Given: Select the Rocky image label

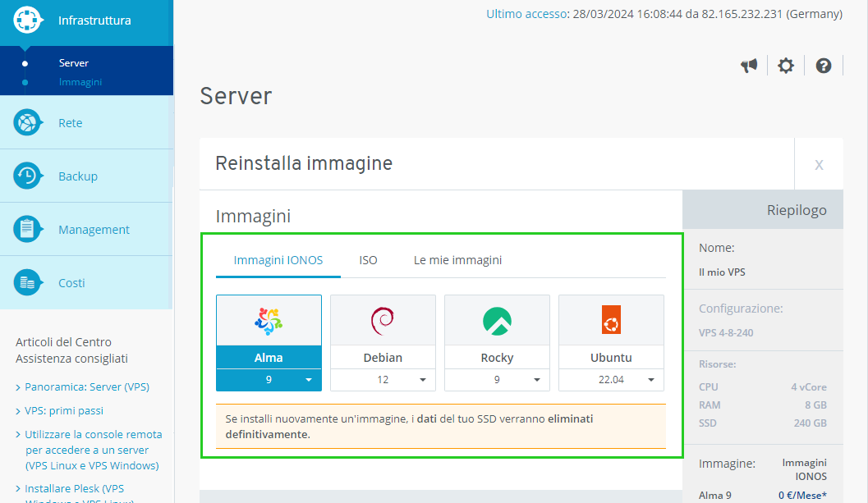Looking at the screenshot, I should point(497,358).
